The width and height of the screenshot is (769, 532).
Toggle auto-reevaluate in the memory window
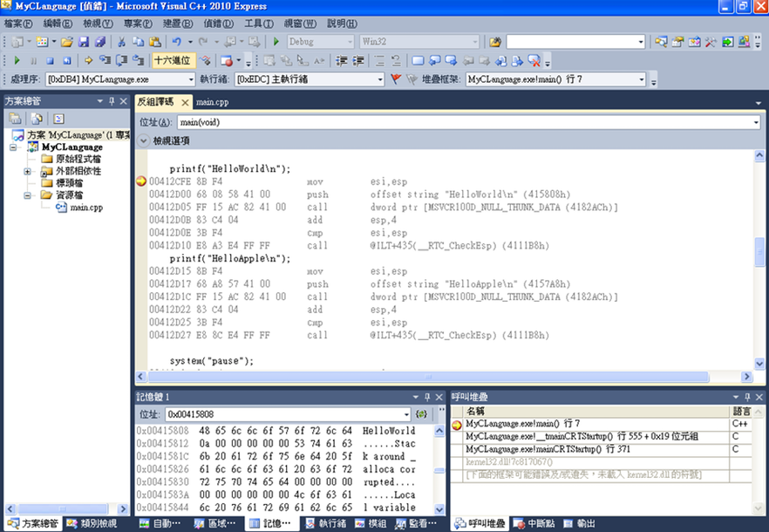pos(421,414)
